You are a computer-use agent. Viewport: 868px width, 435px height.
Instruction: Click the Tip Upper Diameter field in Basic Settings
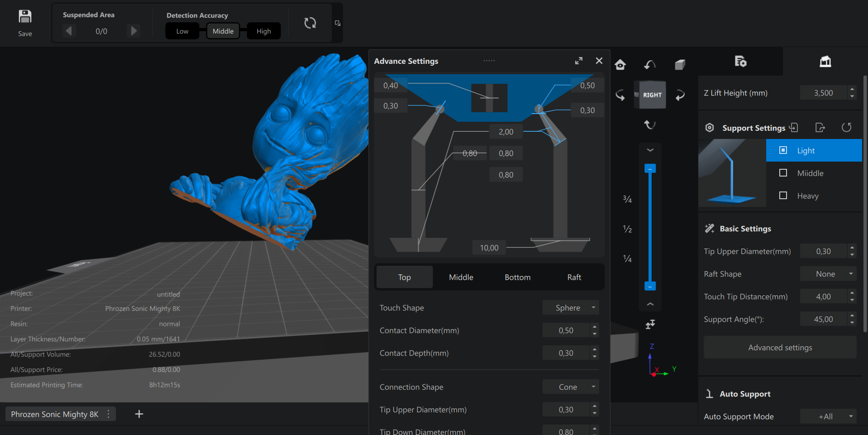tap(824, 251)
